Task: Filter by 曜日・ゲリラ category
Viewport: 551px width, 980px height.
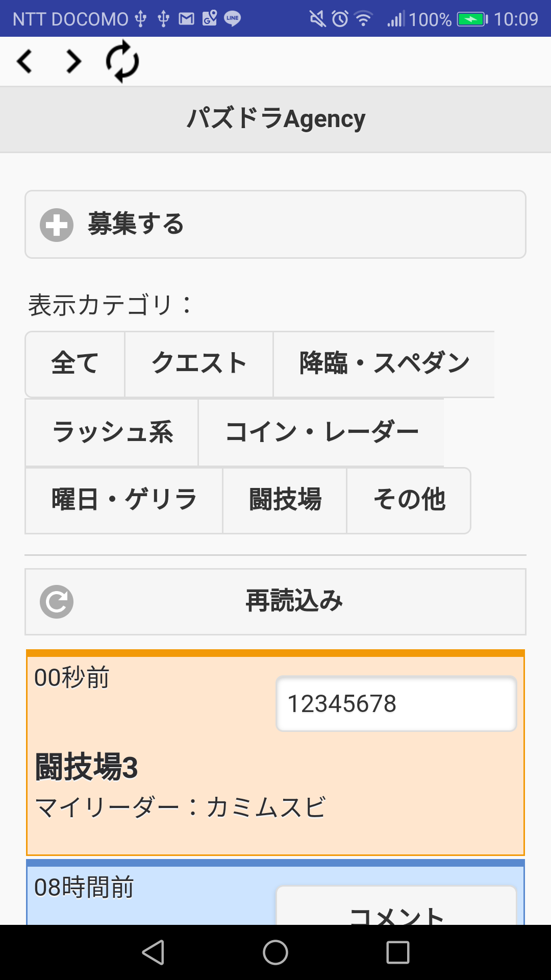Action: click(124, 500)
